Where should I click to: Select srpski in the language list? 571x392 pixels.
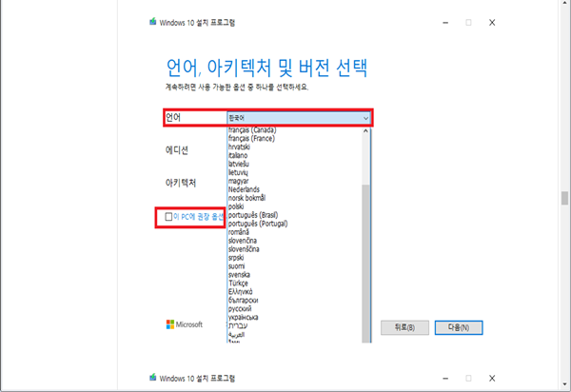point(236,258)
